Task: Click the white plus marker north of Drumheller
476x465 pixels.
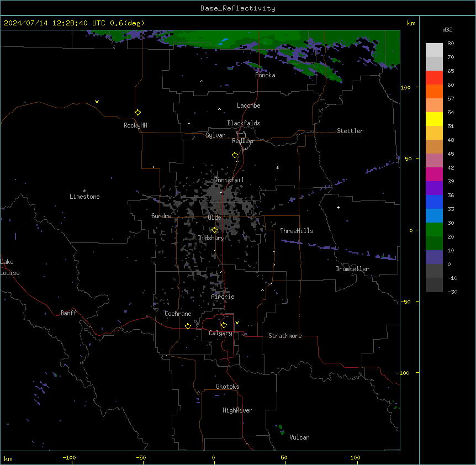Action: 338,207
